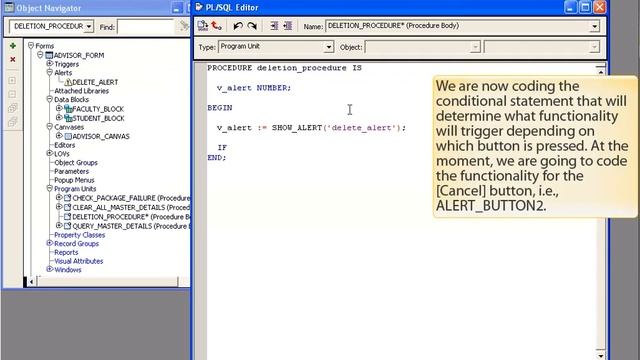Click the ADVISOR_FORM module icon
The width and height of the screenshot is (640, 360).
coord(49,55)
